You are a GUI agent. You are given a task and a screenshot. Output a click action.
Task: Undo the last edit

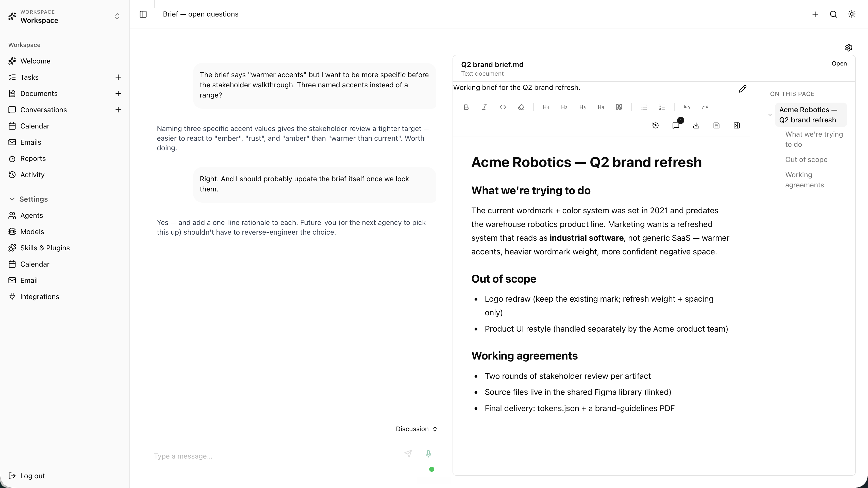pos(687,107)
